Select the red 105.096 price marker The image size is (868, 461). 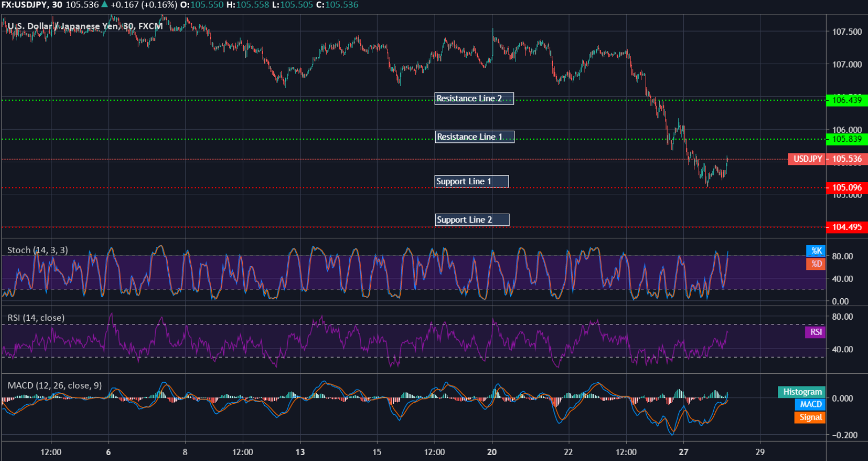847,187
